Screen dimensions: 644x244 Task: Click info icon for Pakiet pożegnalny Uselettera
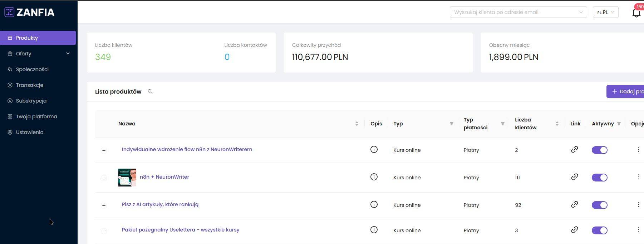click(x=374, y=230)
